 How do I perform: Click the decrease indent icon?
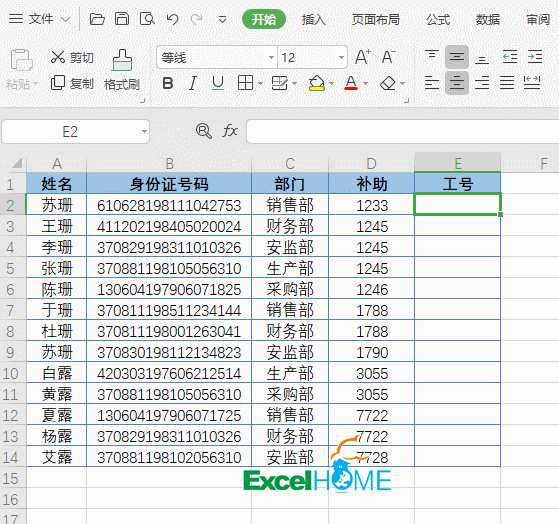510,57
